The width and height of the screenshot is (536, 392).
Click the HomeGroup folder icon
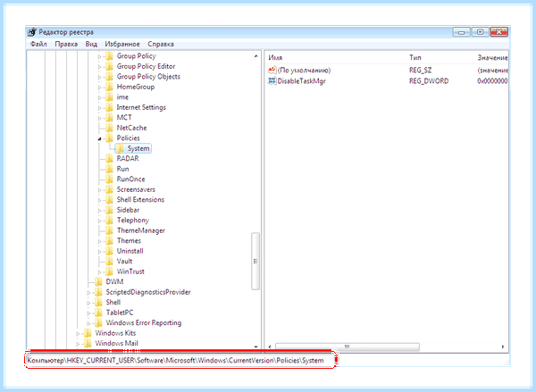(x=109, y=87)
